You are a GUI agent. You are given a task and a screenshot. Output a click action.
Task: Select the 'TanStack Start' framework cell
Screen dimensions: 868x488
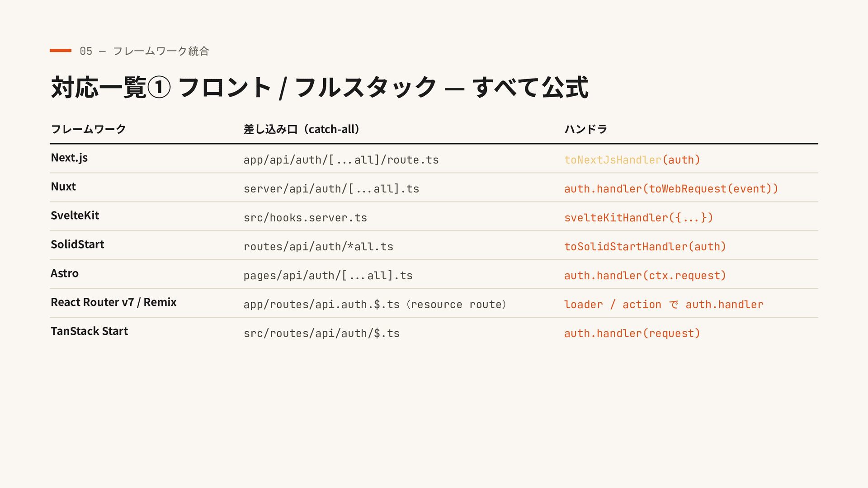click(x=89, y=331)
